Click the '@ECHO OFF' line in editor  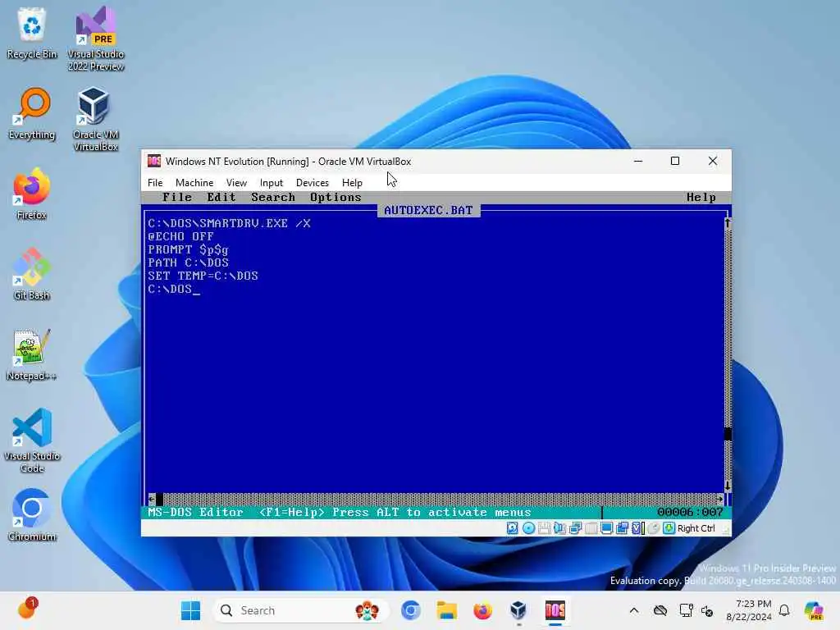pyautogui.click(x=181, y=236)
